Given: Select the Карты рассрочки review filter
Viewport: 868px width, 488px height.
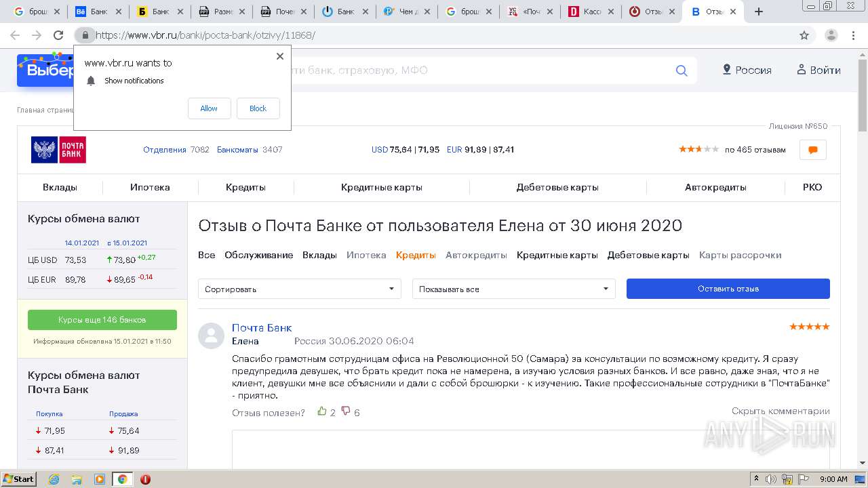Looking at the screenshot, I should click(x=741, y=255).
